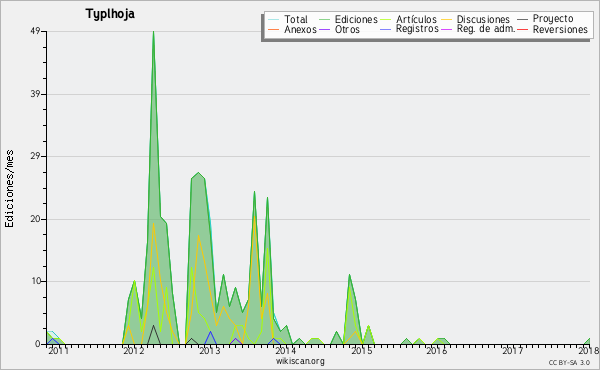Click the 20 y-axis value
The width and height of the screenshot is (600, 370).
click(35, 219)
